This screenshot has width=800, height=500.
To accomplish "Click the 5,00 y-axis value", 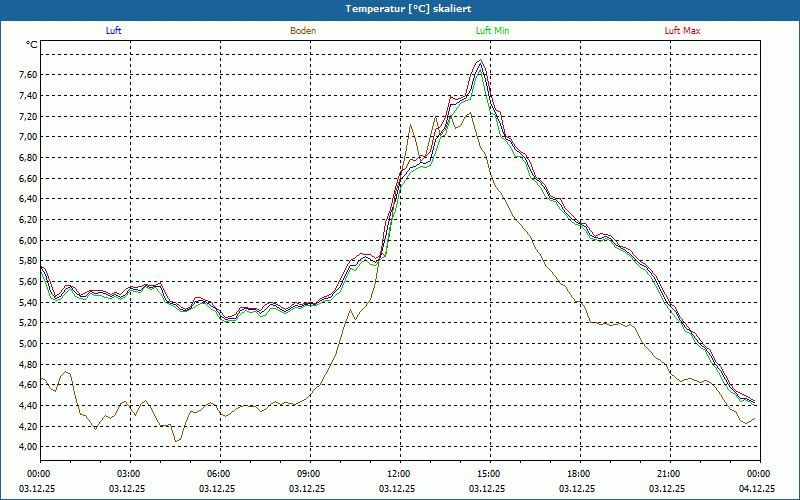I will pos(27,343).
